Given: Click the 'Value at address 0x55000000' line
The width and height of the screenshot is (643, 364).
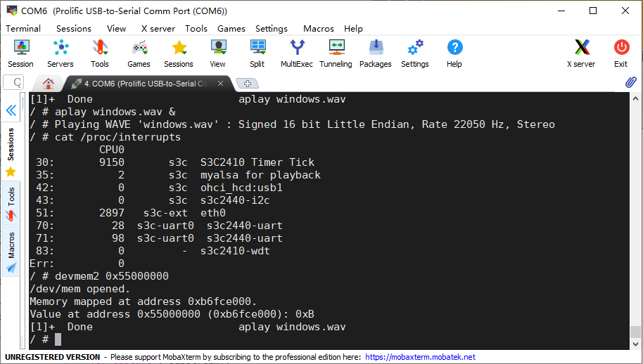Looking at the screenshot, I should coord(172,314).
